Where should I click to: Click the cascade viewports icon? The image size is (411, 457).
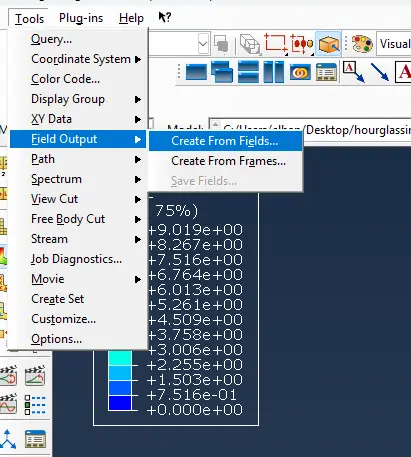[222, 72]
